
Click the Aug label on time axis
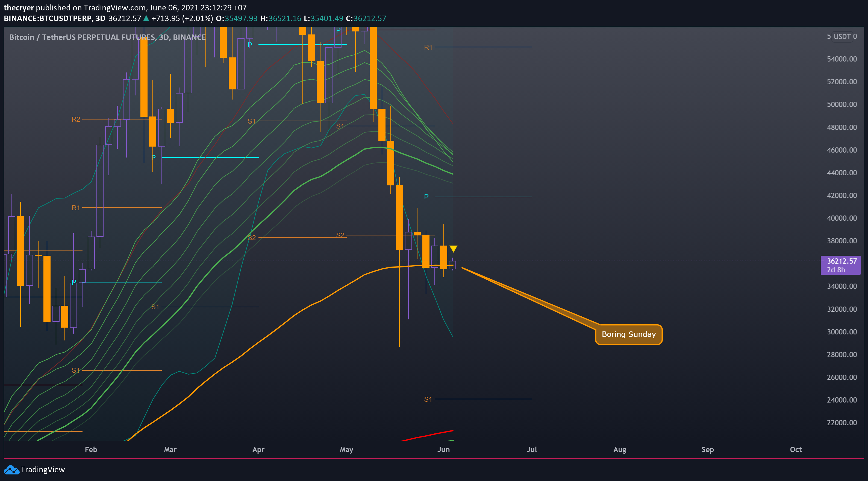620,450
